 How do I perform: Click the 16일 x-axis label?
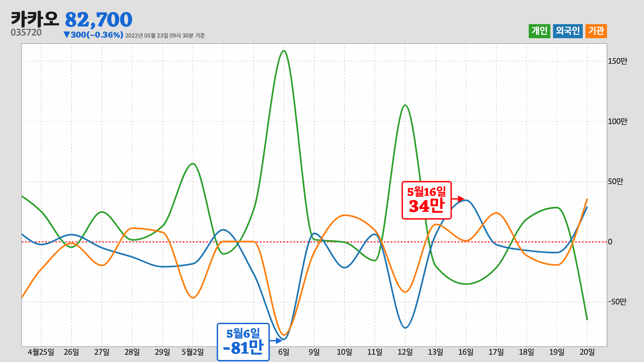tap(466, 352)
